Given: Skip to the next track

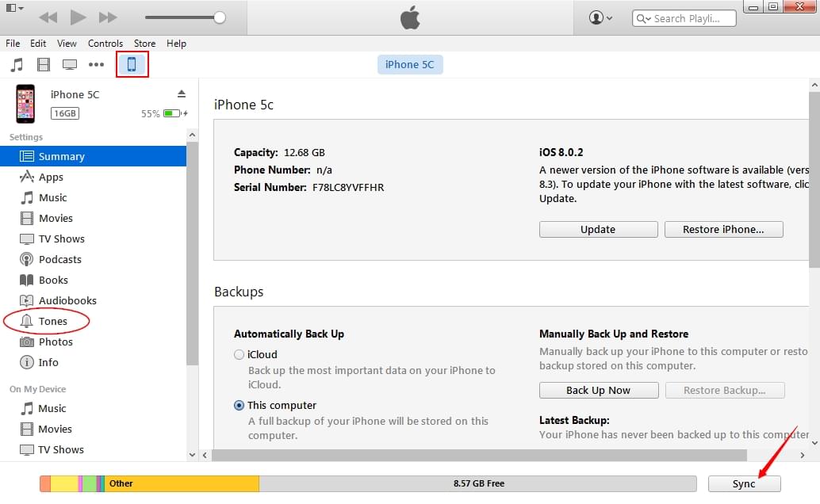Looking at the screenshot, I should 108,17.
